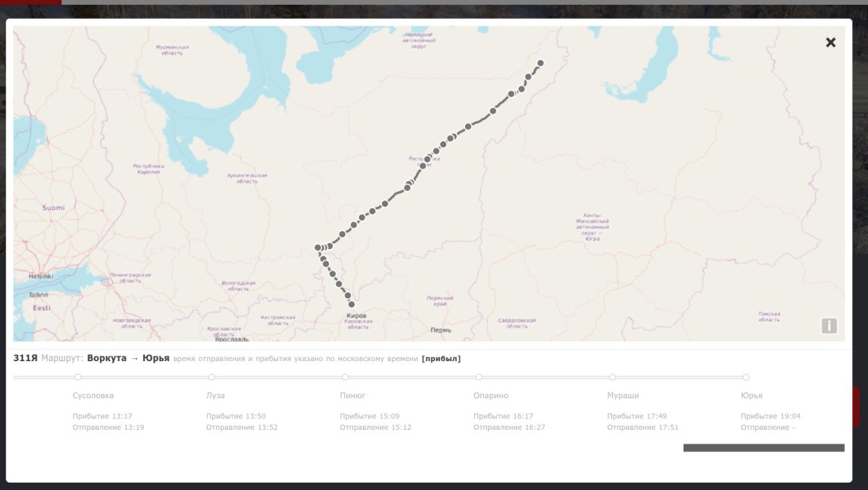Image resolution: width=868 pixels, height=490 pixels.
Task: Click the Пинюг timeline stop circle
Action: [x=345, y=377]
